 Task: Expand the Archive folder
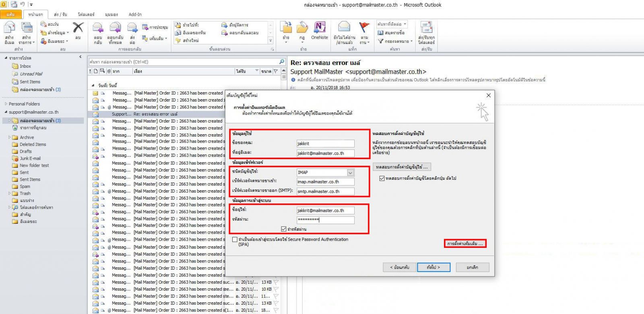[9, 137]
